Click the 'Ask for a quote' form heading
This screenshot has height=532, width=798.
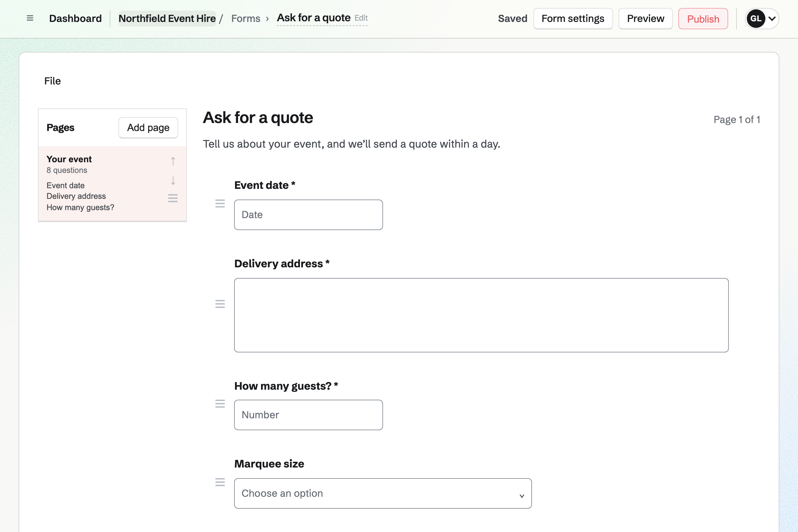coord(258,118)
